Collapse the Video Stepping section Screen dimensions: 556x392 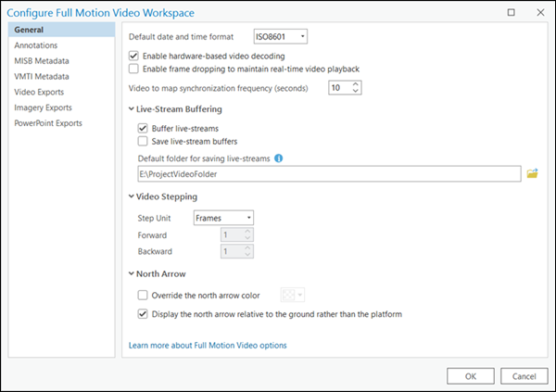[131, 196]
